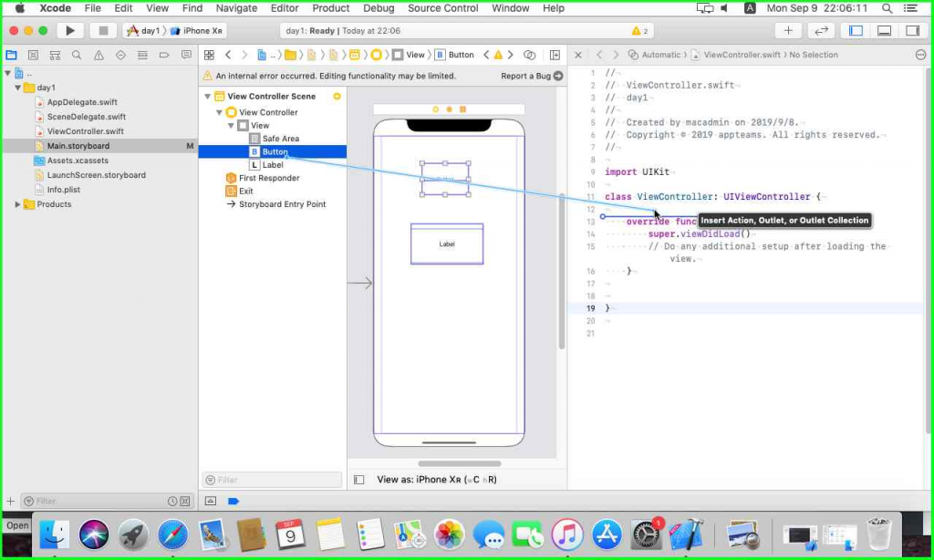
Task: Open the day1 scheme selector
Action: 143,30
